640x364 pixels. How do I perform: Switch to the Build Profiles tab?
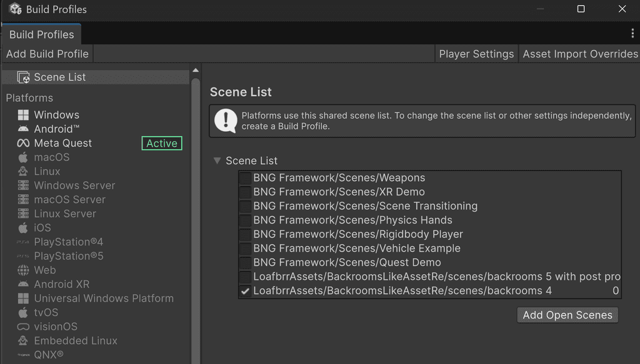[41, 34]
